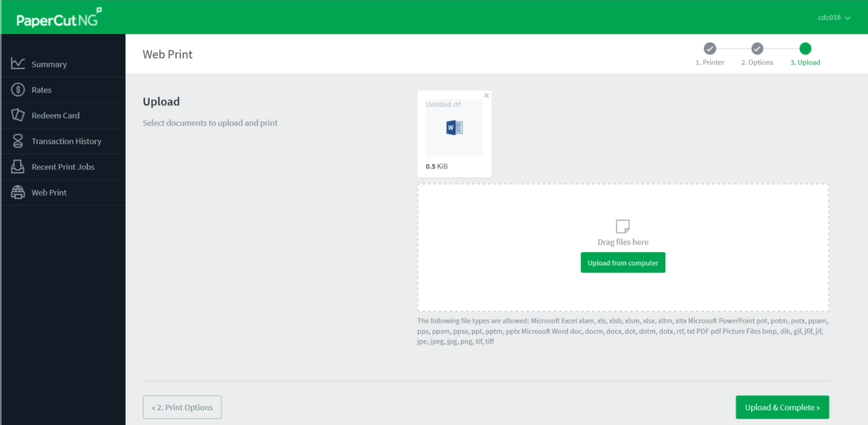This screenshot has width=868, height=425.
Task: Go to step 2 Options circle
Action: 757,49
